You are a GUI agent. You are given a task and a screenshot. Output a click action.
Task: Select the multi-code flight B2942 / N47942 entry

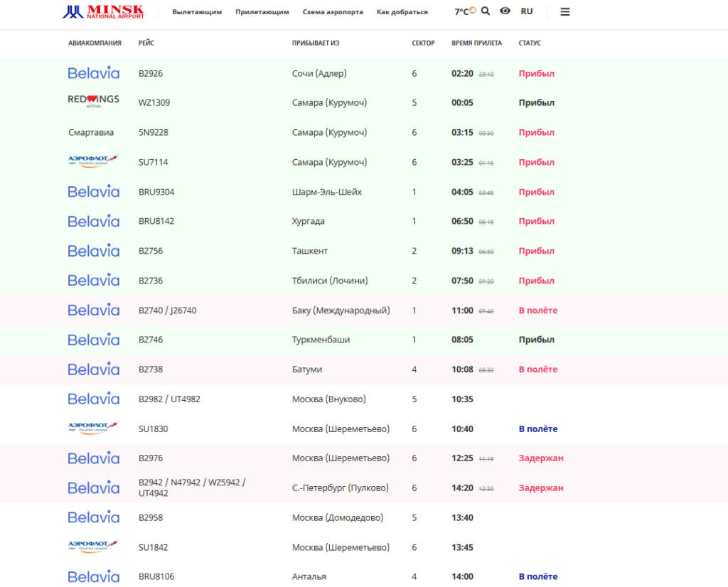(192, 488)
